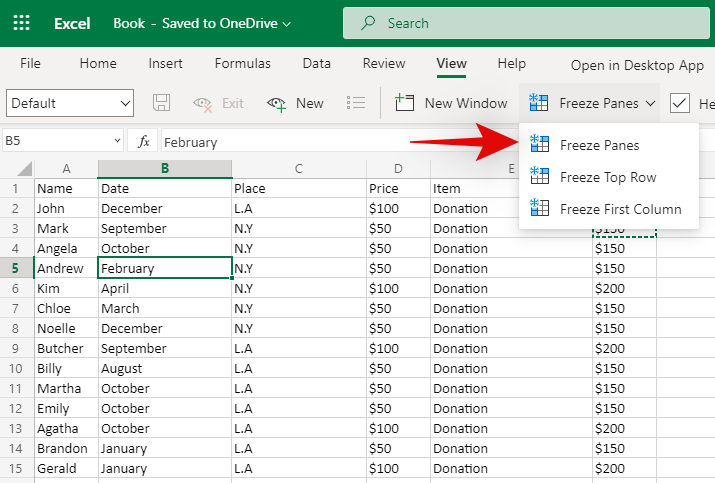The height and width of the screenshot is (483, 715).
Task: Select column C header
Action: pos(298,168)
